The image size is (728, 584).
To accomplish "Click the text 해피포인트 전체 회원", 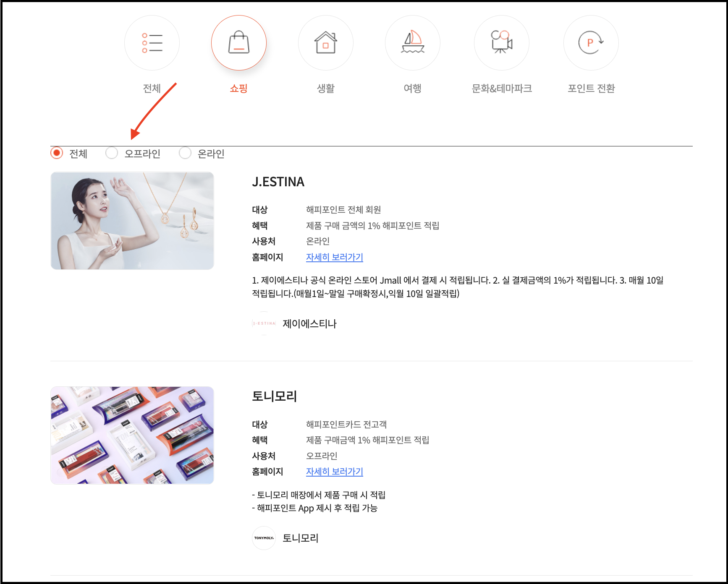I will (343, 210).
